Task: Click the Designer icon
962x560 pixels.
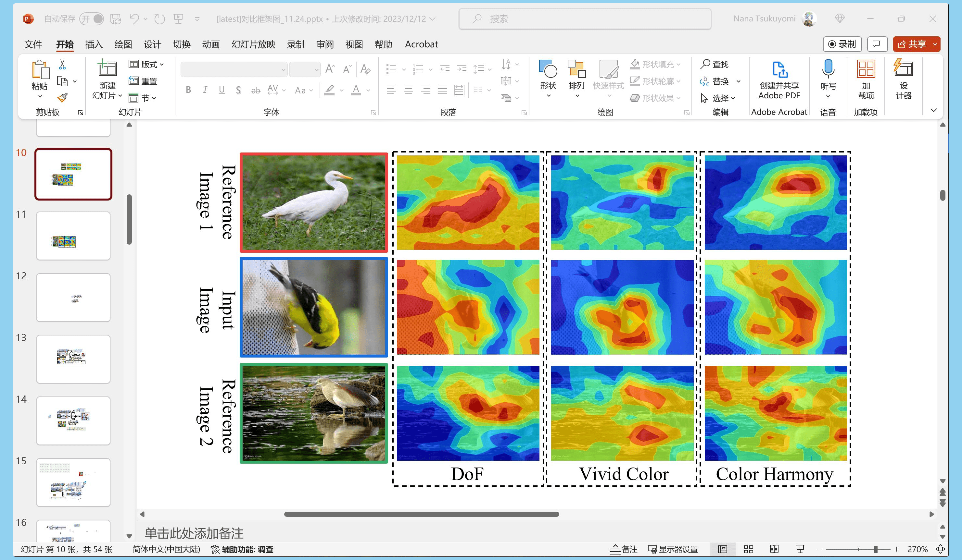Action: [903, 69]
